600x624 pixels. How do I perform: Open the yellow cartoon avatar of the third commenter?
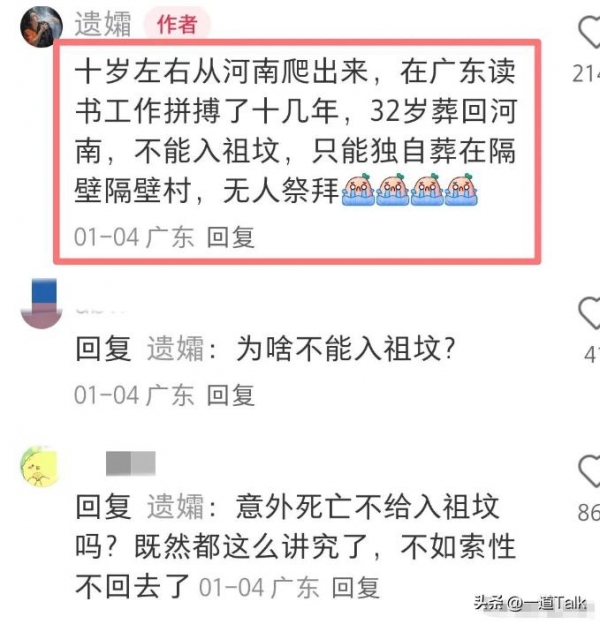pyautogui.click(x=40, y=466)
